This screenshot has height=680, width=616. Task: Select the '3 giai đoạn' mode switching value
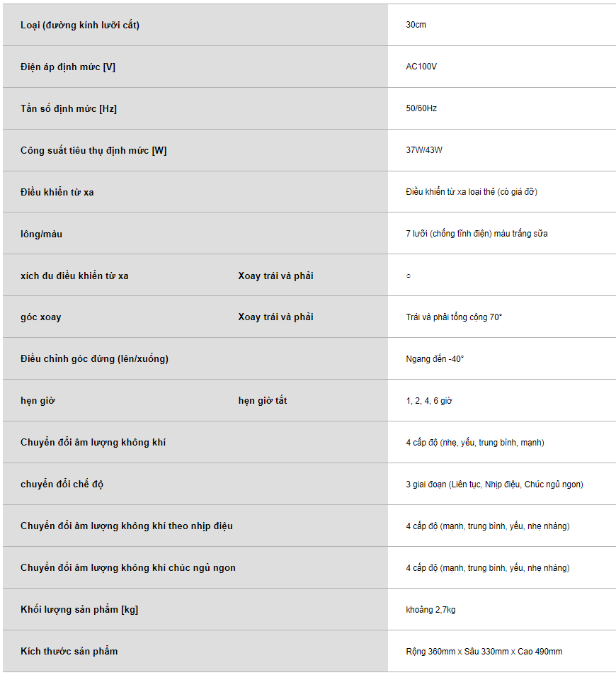426,484
